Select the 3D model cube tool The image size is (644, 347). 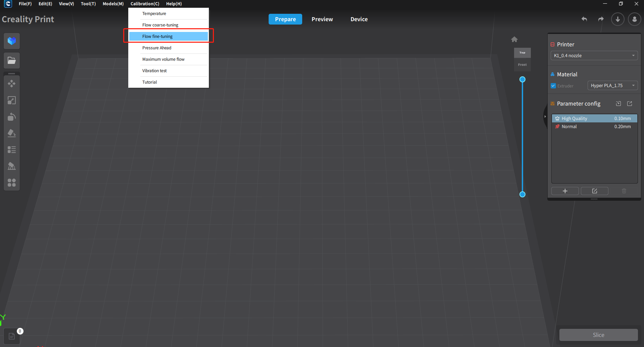pos(12,41)
